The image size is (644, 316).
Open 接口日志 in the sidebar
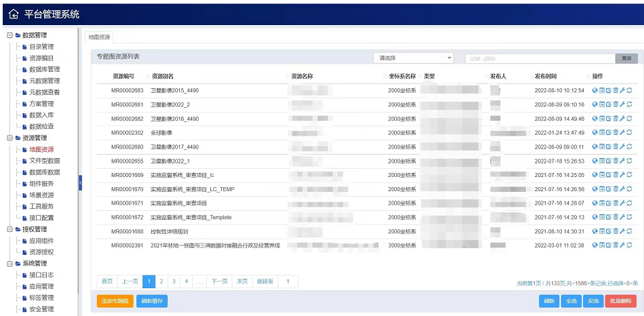tap(41, 275)
